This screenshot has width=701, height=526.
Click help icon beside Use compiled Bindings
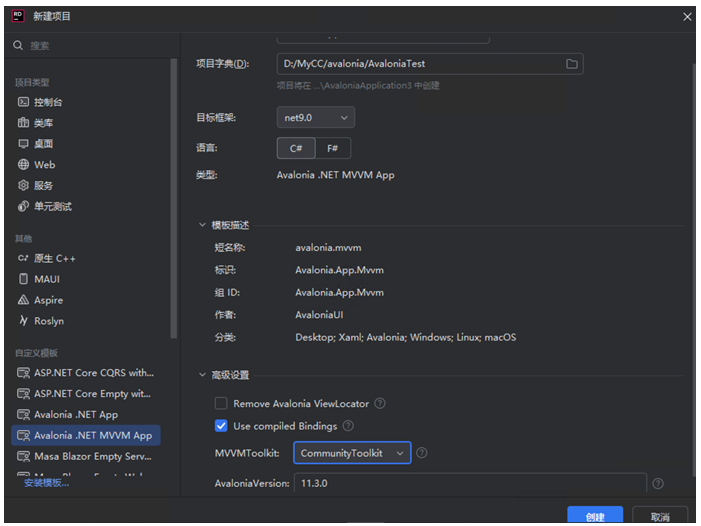coord(348,426)
